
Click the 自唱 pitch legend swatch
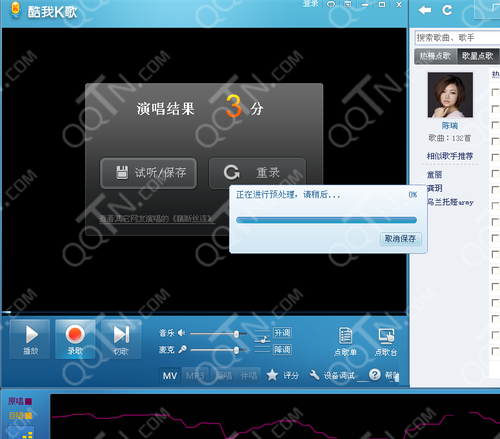pyautogui.click(x=28, y=416)
